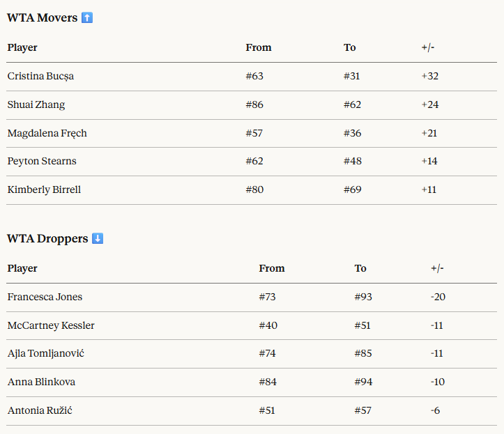504x434 pixels.
Task: Click the #94 ranking for Anna Blinkova
Action: (363, 382)
